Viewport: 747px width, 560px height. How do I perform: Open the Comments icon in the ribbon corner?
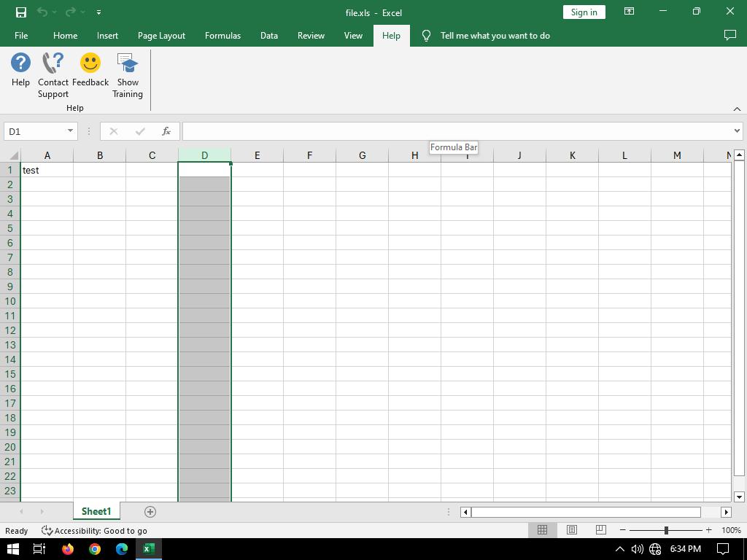[x=729, y=35]
